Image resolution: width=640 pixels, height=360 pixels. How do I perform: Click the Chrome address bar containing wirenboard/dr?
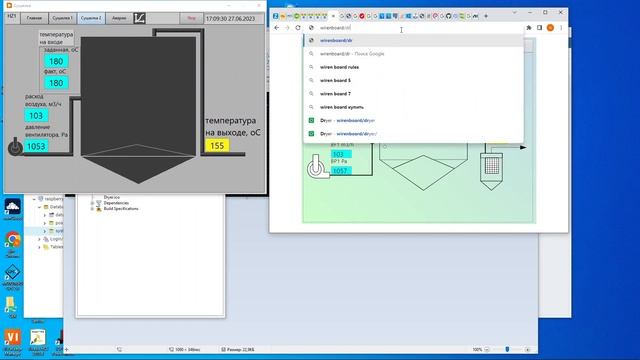(414, 28)
